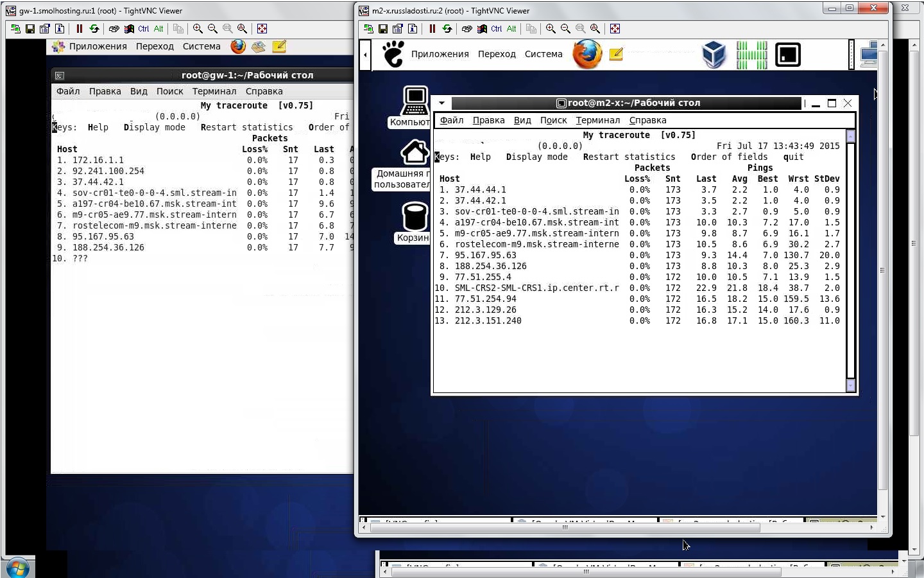This screenshot has height=578, width=924.
Task: Open Терминал menu in m2-x terminal
Action: pos(598,120)
